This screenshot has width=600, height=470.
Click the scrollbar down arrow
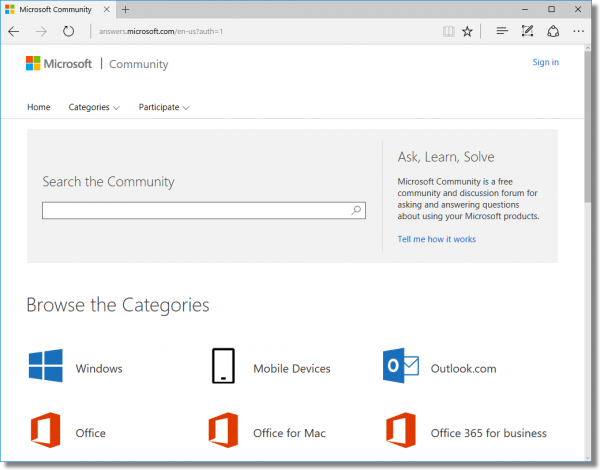tap(588, 457)
